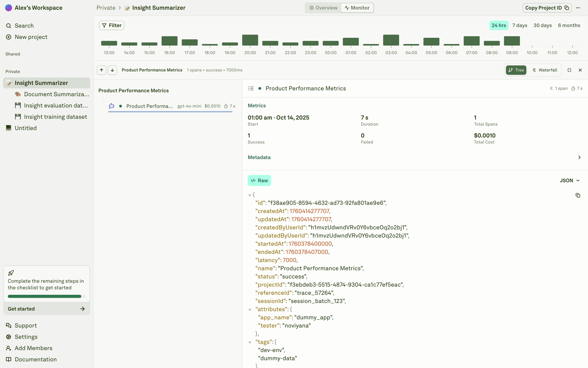Click the "referenceId" value trace_57264
This screenshot has height=368, width=588.
[313, 293]
